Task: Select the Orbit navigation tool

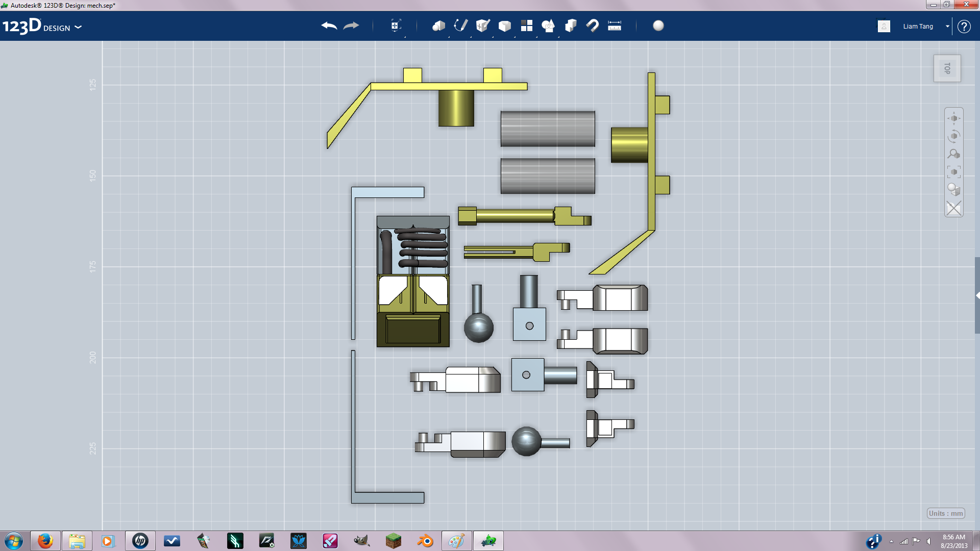Action: tap(953, 136)
